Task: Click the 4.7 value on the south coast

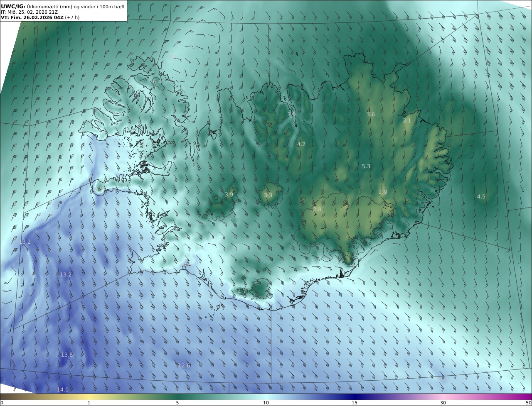Action: click(242, 291)
